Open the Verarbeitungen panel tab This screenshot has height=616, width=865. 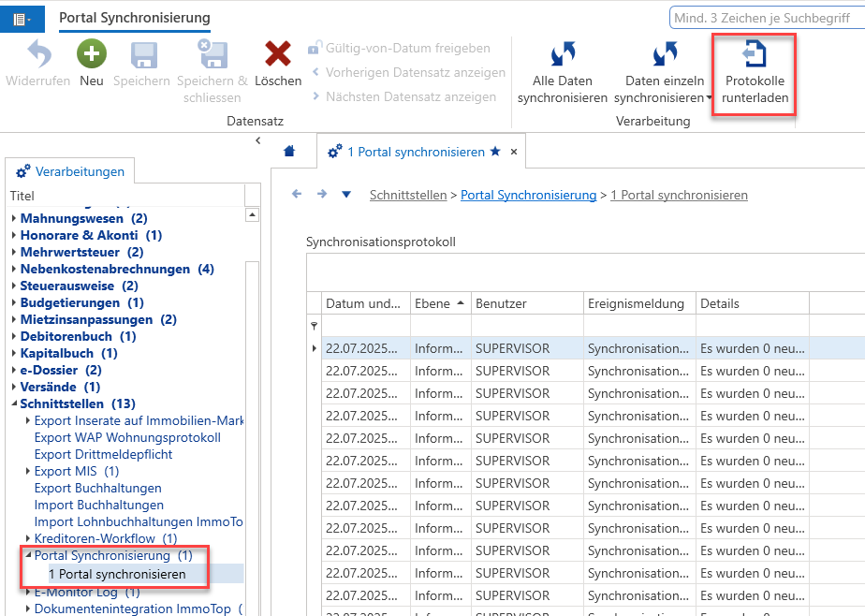coord(70,171)
